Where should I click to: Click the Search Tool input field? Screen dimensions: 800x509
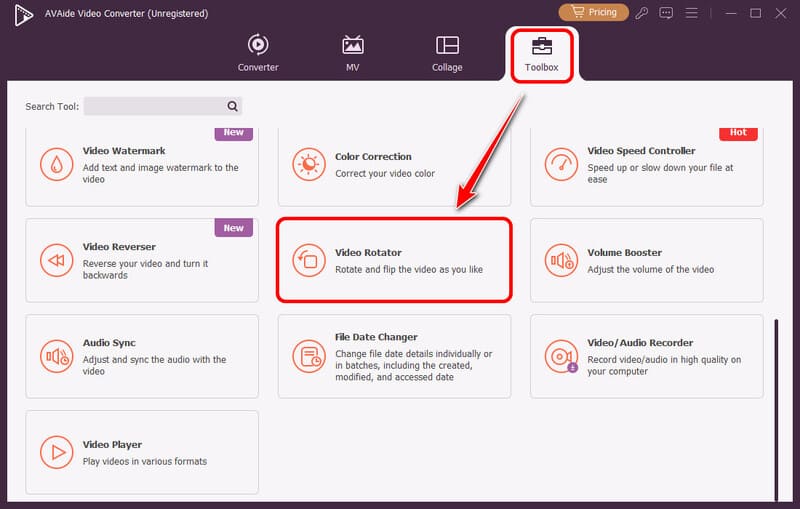pos(163,106)
